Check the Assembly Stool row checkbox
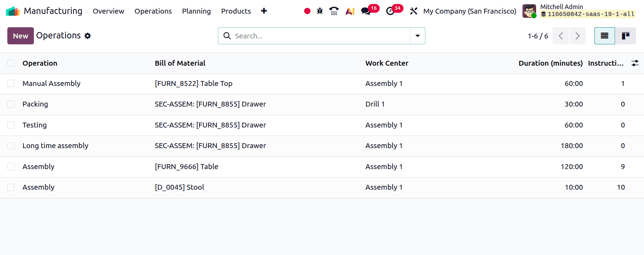Viewport: 644px width, 255px height. tap(11, 187)
